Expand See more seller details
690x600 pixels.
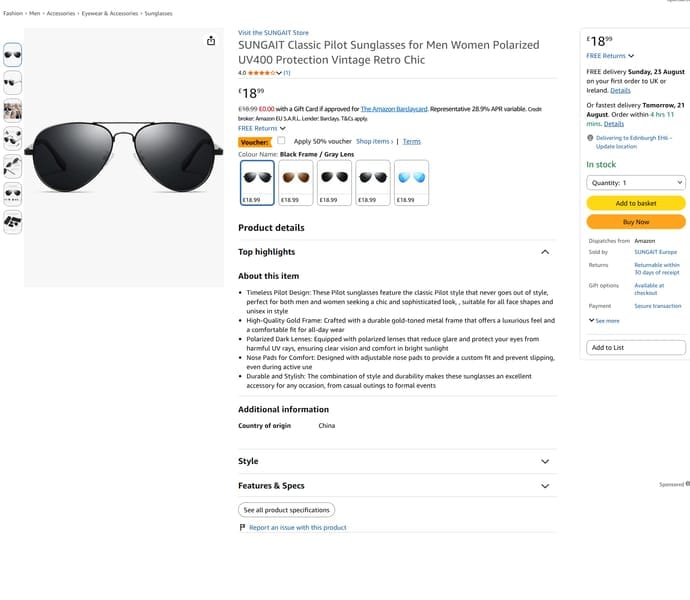click(604, 320)
